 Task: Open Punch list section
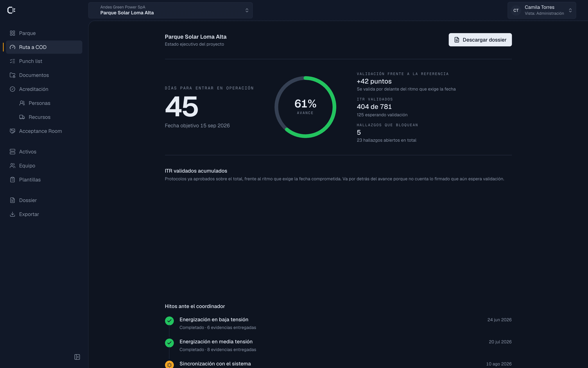tap(44, 61)
